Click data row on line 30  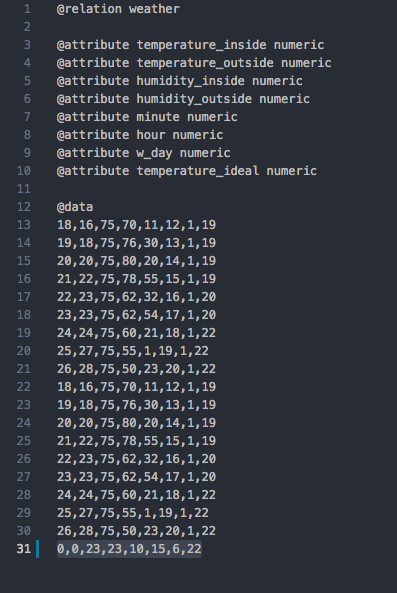(136, 531)
